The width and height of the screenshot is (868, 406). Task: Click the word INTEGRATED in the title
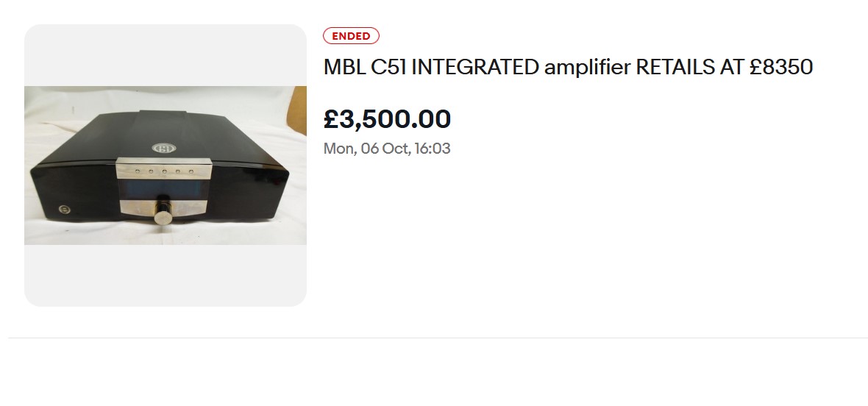click(474, 68)
